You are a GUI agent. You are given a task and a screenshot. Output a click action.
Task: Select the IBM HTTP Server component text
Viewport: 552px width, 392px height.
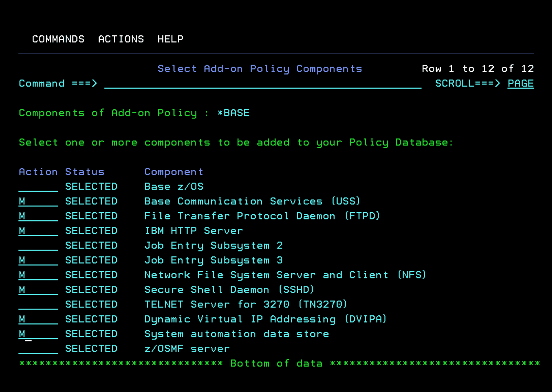[193, 231]
